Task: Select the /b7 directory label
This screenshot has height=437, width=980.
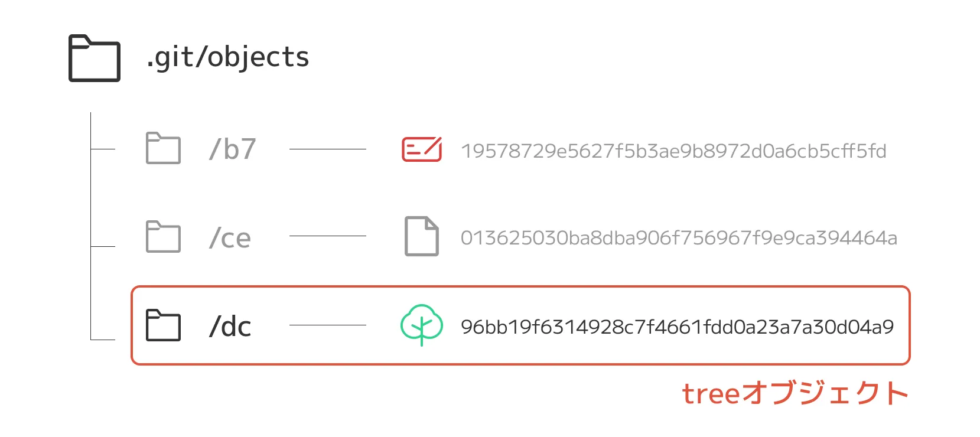Action: (232, 149)
